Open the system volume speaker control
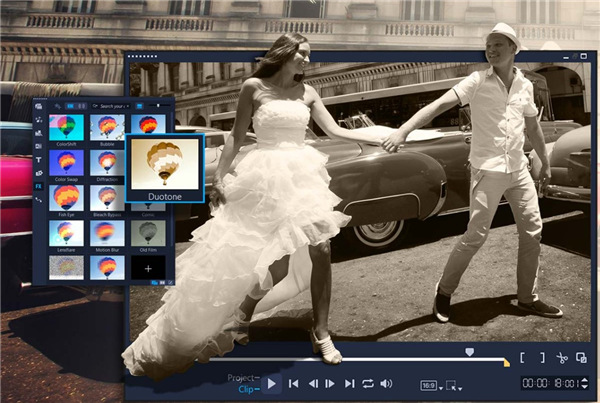The image size is (600, 403). [387, 383]
